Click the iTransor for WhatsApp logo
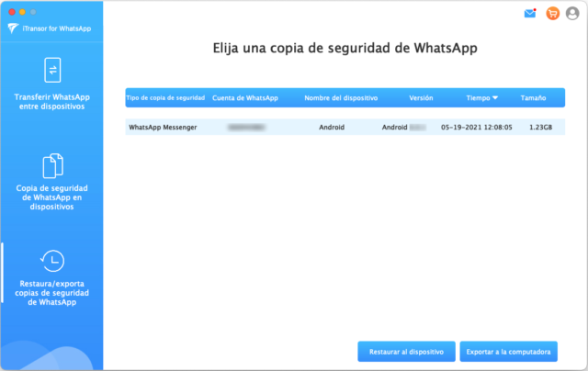The image size is (588, 371). tap(12, 28)
